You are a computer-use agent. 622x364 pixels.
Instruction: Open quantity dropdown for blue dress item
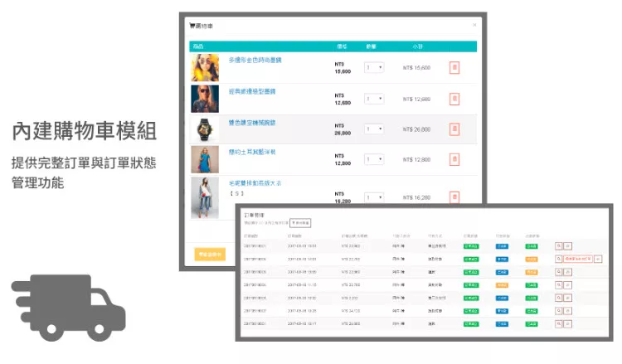click(373, 159)
